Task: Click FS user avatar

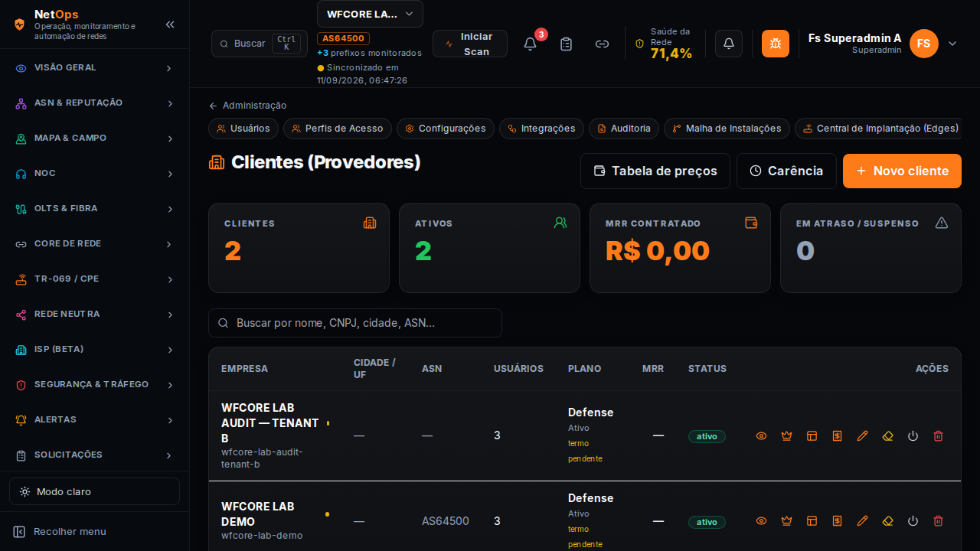Action: [924, 44]
